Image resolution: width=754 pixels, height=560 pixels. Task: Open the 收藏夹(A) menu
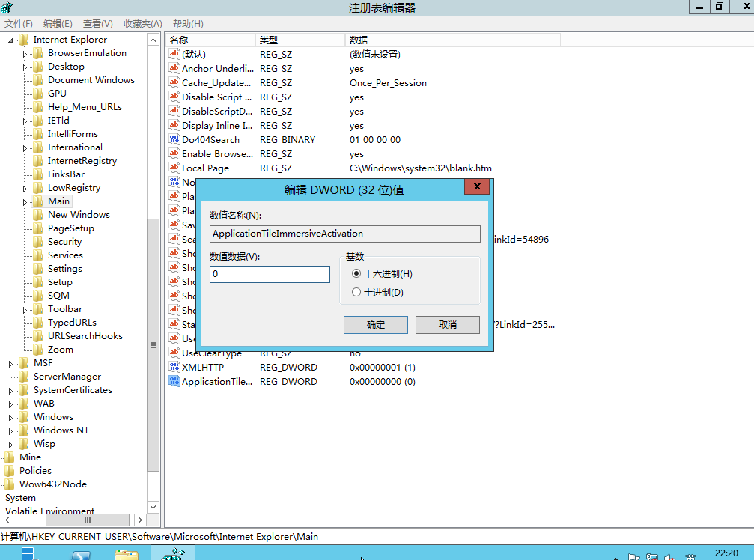click(x=145, y=23)
